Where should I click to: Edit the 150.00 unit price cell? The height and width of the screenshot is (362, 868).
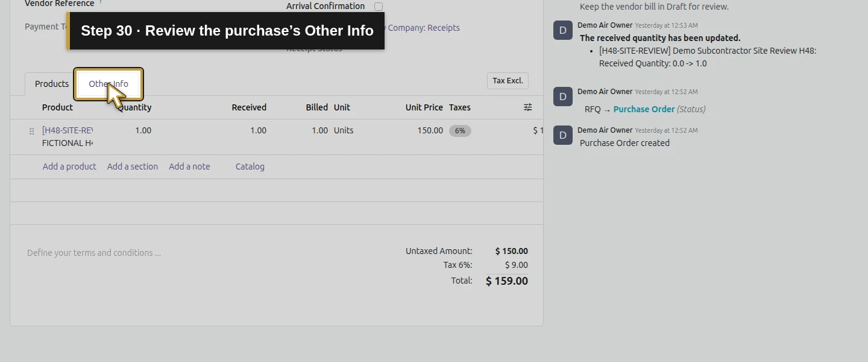(430, 130)
